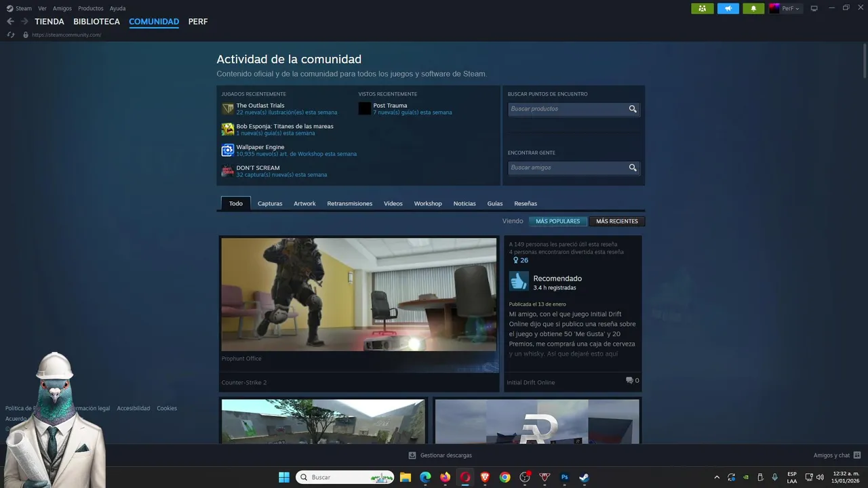Open the notifications bell button

pyautogui.click(x=753, y=8)
